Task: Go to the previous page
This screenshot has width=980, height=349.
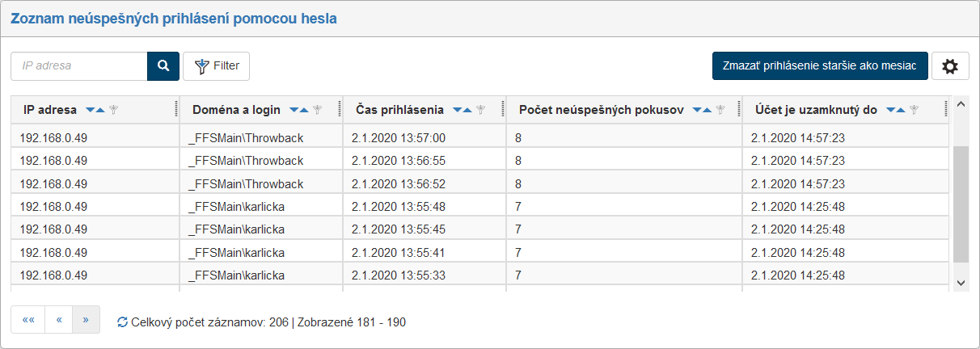Action: coord(59,319)
